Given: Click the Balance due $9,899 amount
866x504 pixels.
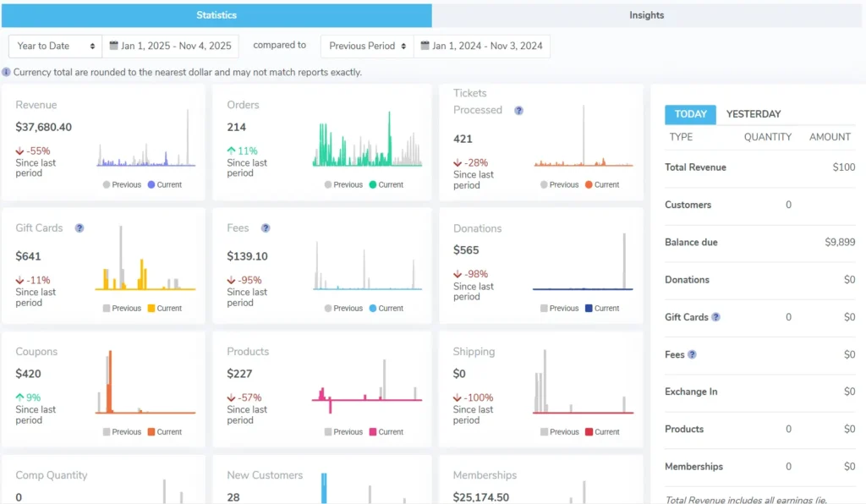Looking at the screenshot, I should pos(840,243).
